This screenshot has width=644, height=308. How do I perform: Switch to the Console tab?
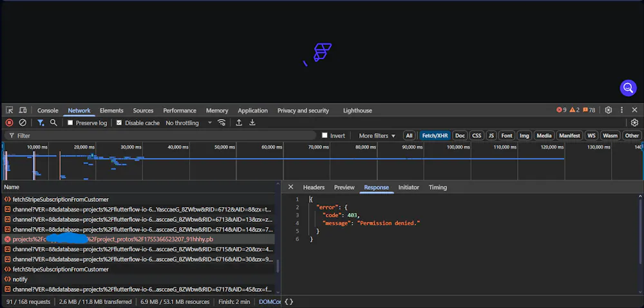48,111
